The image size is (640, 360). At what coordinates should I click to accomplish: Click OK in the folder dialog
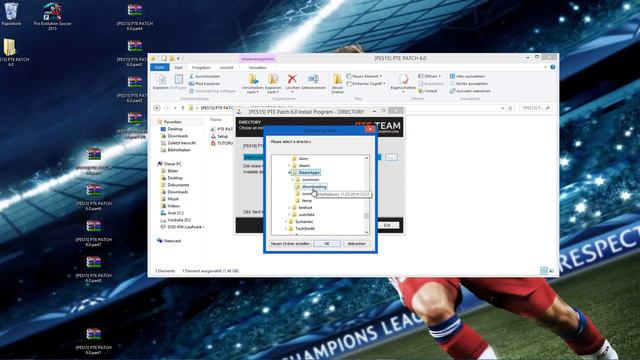click(327, 244)
